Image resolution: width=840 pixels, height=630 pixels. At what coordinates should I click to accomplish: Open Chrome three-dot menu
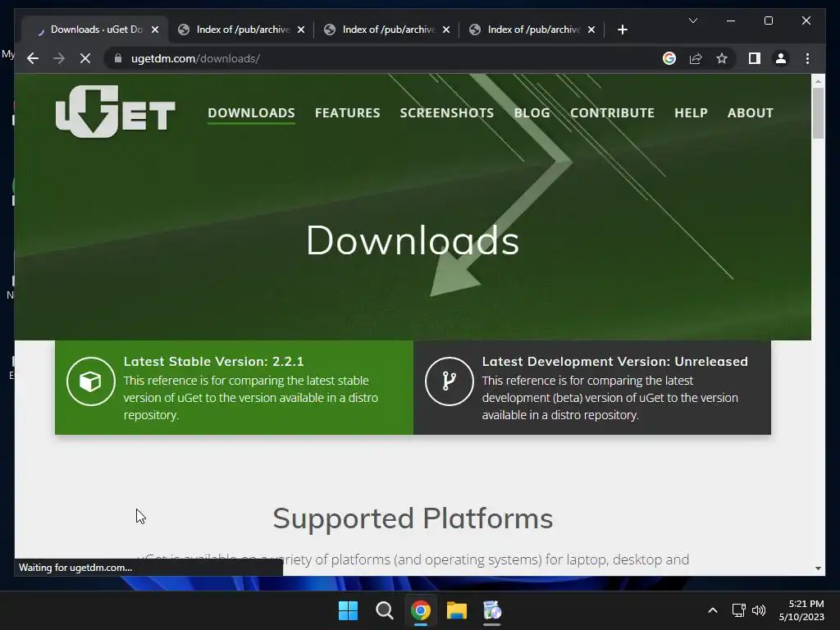pyautogui.click(x=807, y=58)
